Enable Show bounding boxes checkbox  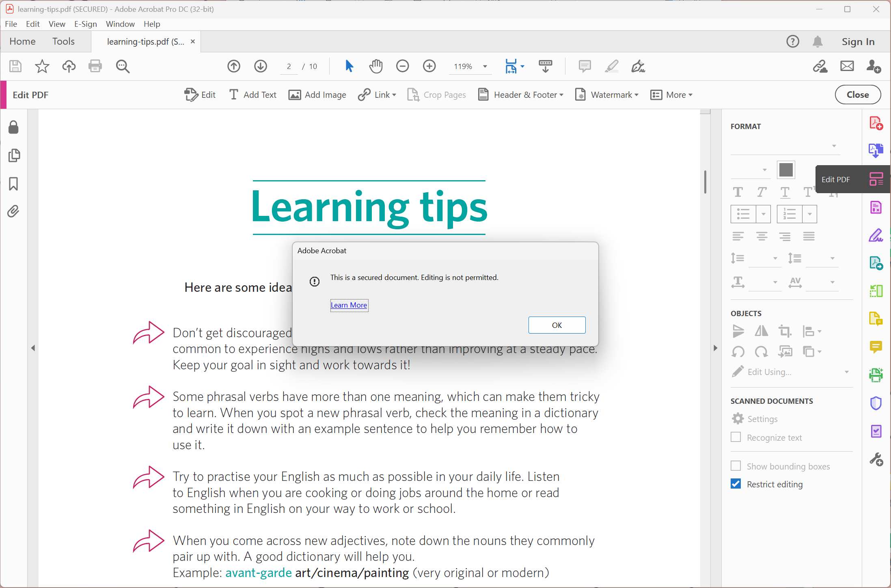[736, 466]
